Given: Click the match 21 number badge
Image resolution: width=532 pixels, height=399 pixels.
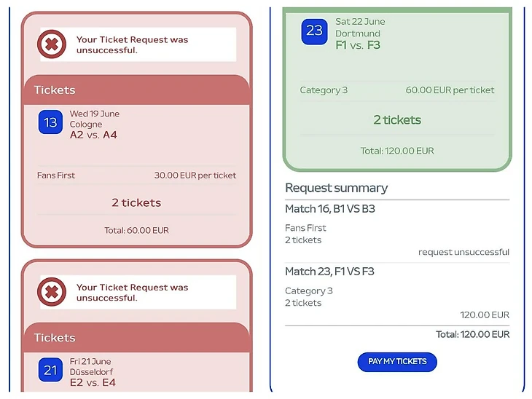Looking at the screenshot, I should point(50,370).
